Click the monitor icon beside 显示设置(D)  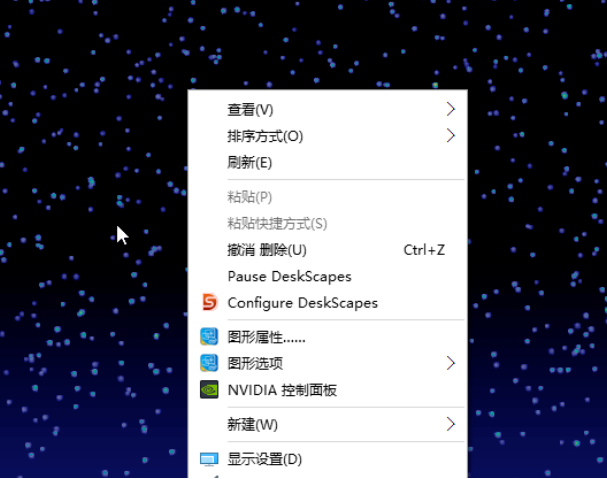tap(209, 459)
